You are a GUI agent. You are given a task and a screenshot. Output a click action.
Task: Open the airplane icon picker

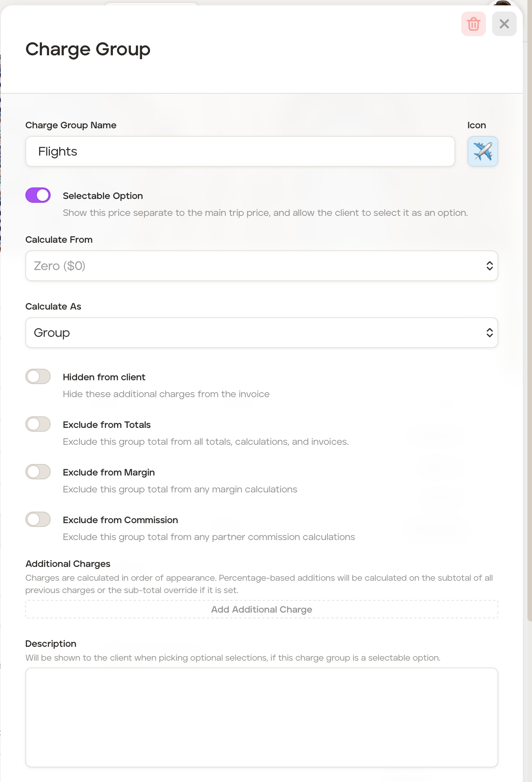coord(482,151)
